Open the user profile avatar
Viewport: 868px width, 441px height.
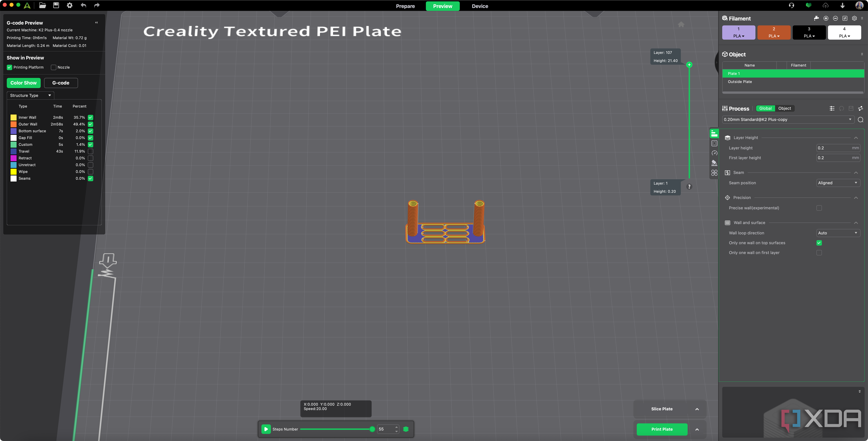(859, 5)
